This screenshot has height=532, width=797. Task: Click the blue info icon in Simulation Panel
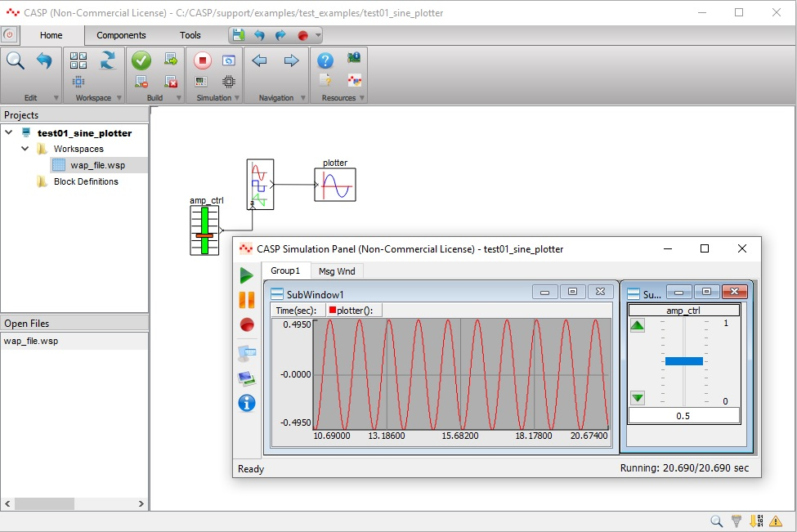pyautogui.click(x=247, y=403)
